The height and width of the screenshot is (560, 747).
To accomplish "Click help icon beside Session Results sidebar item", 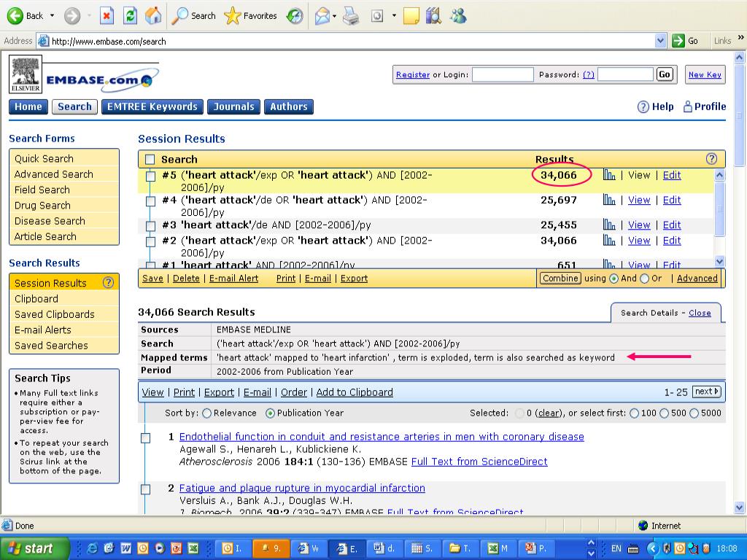I will pos(108,282).
